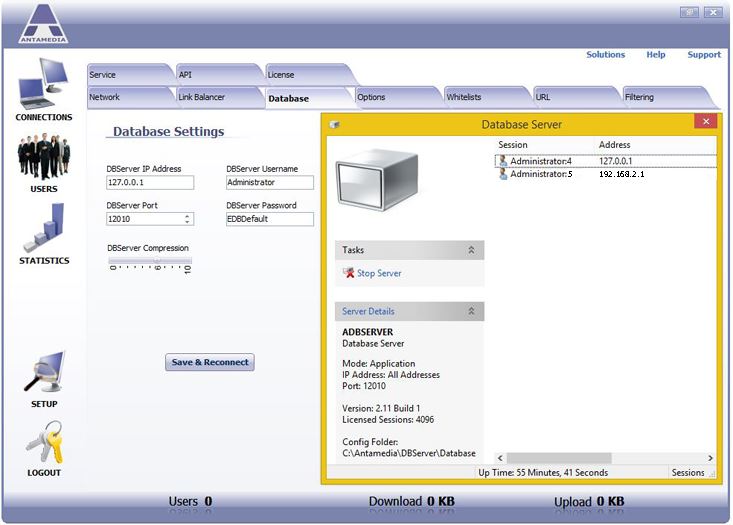Close the Database Server window
The width and height of the screenshot is (733, 525).
pos(706,122)
